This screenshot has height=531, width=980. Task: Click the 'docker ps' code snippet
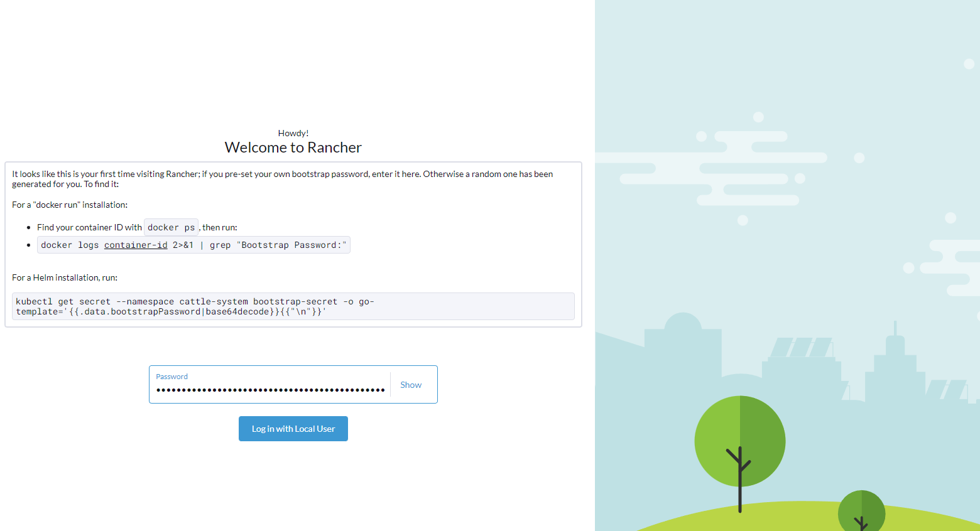point(171,227)
